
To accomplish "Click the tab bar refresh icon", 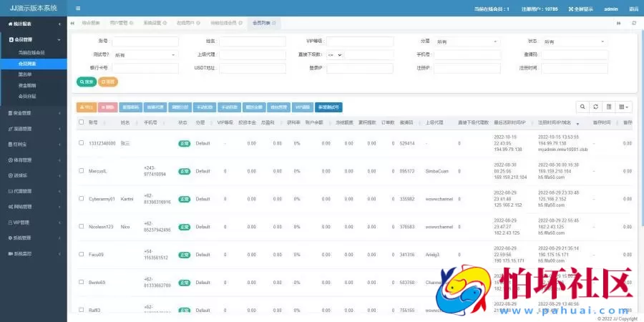I will [x=633, y=23].
